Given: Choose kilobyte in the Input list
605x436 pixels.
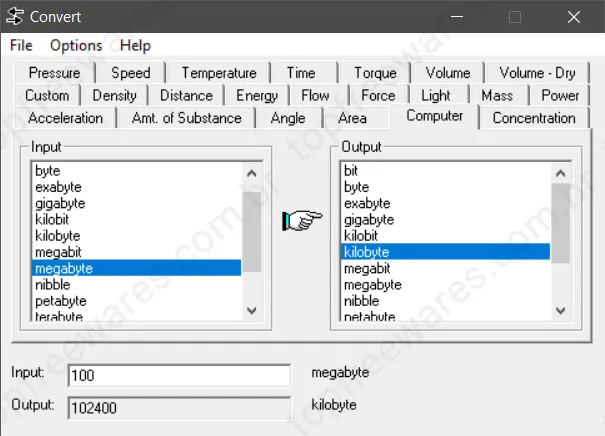Looking at the screenshot, I should [x=137, y=236].
